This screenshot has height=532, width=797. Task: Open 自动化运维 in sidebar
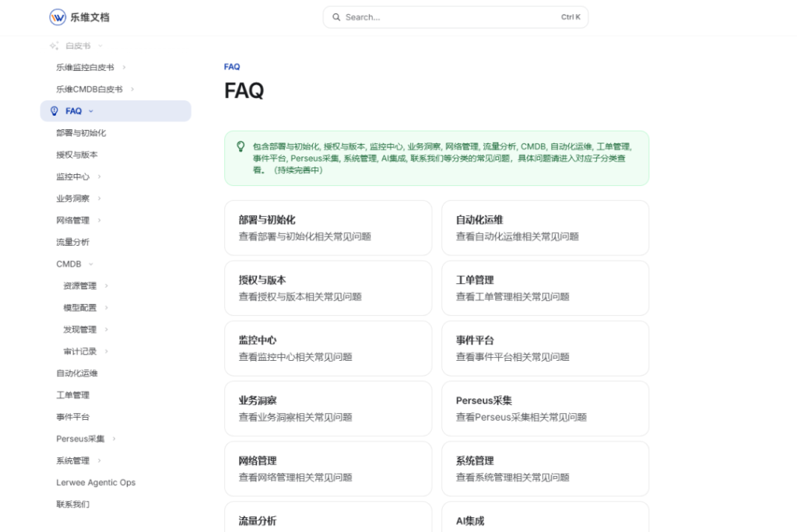pyautogui.click(x=77, y=373)
